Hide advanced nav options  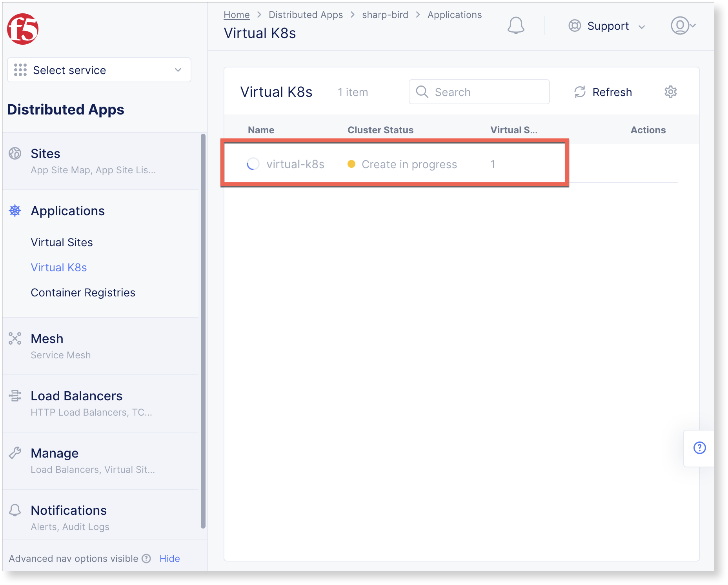click(169, 558)
